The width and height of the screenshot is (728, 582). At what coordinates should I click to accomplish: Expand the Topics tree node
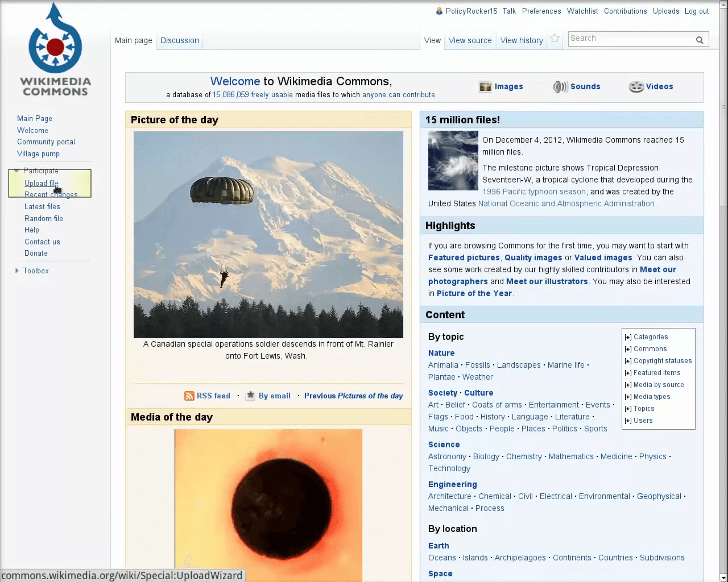tap(628, 409)
